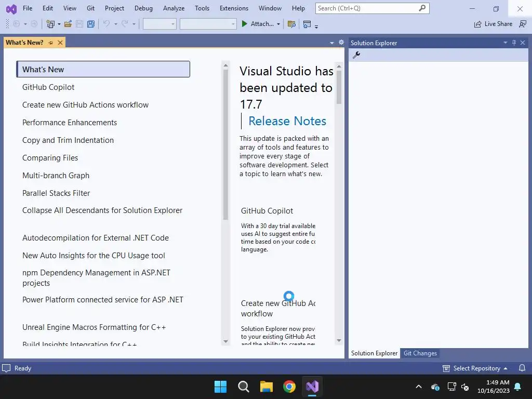Select the Solution Explorer bottom tab

click(374, 353)
